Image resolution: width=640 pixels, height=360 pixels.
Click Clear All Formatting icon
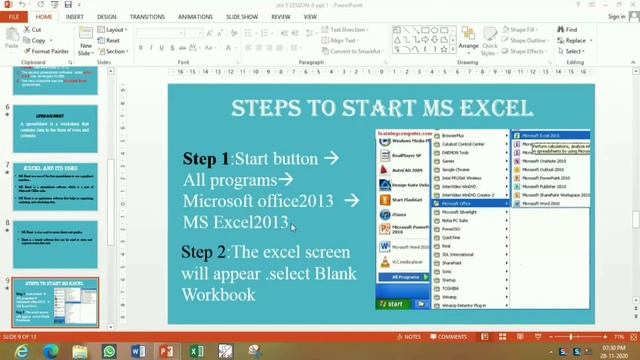point(234,33)
